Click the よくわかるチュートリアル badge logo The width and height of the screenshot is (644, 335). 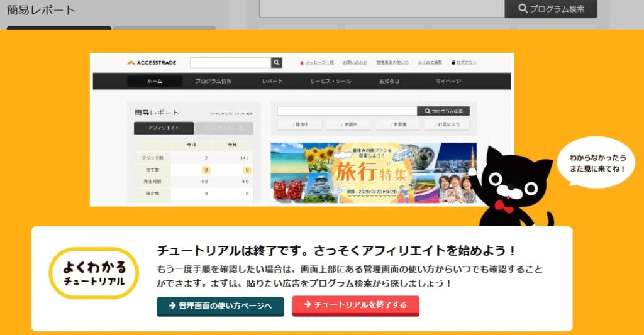(x=94, y=273)
